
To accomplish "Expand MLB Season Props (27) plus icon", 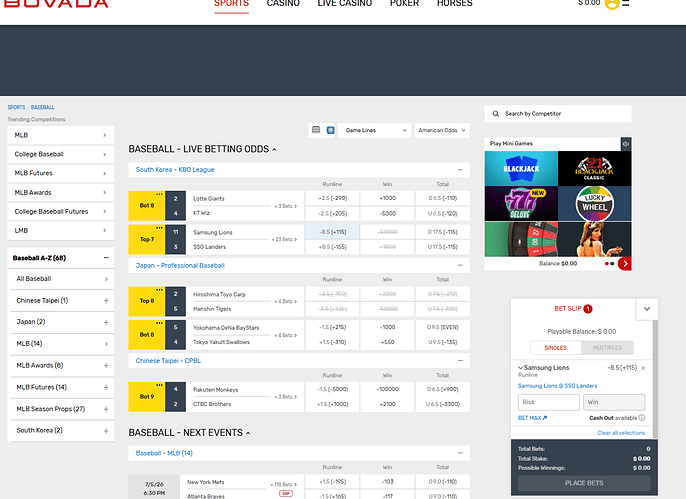I will tap(106, 409).
